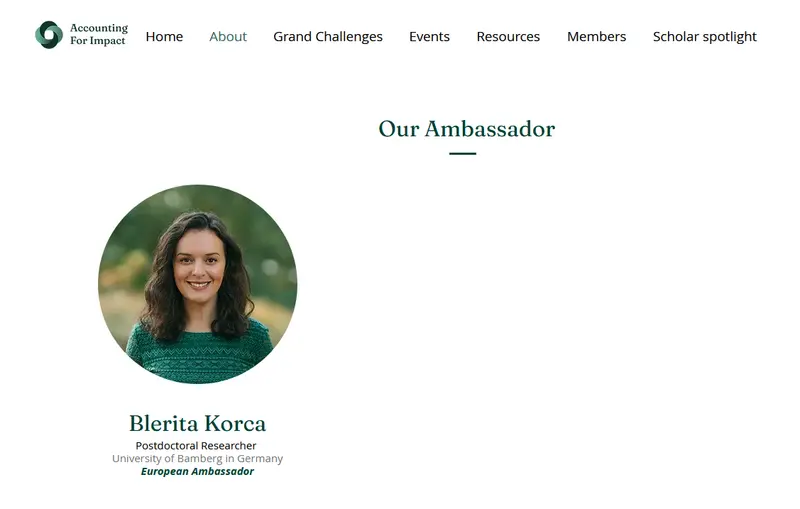Click the green swirl logo icon

pos(49,35)
